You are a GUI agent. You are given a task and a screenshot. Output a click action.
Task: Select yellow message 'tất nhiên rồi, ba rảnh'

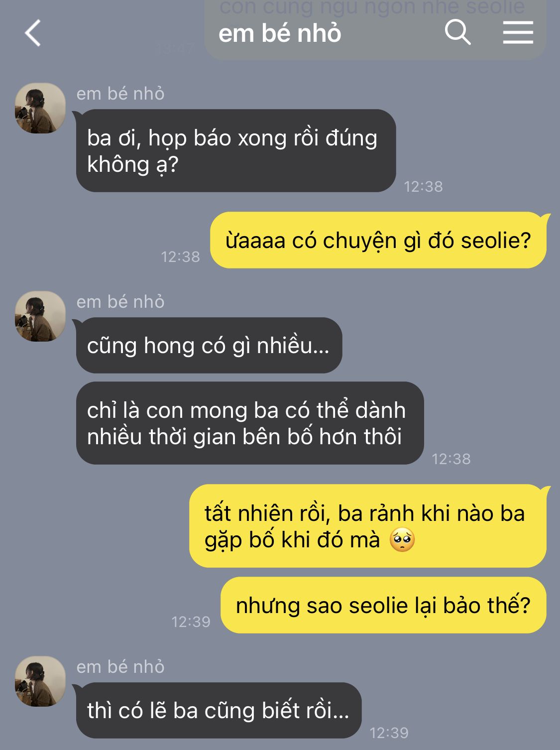(368, 526)
